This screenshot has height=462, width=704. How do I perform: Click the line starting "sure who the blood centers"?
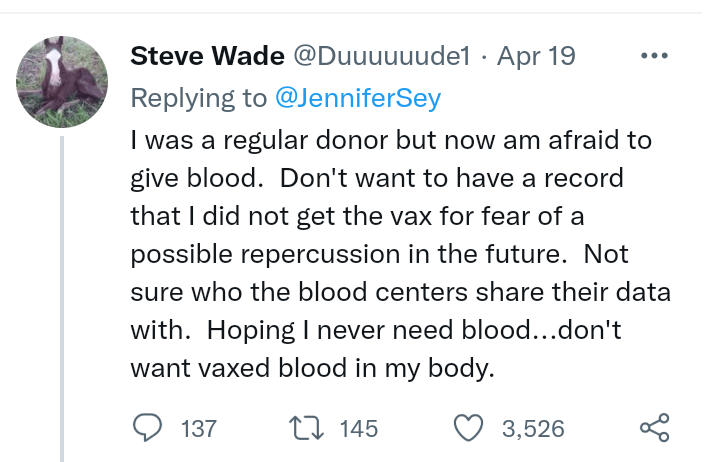click(400, 291)
